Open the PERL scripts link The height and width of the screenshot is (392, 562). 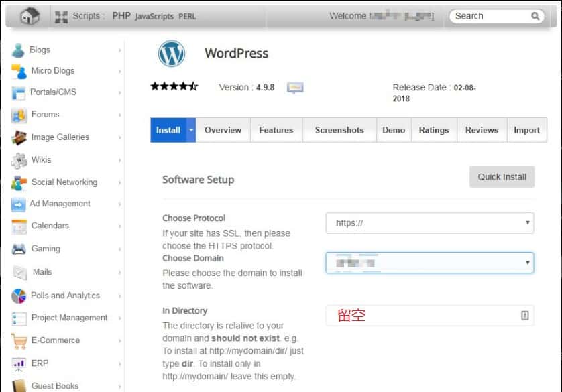[x=187, y=17]
